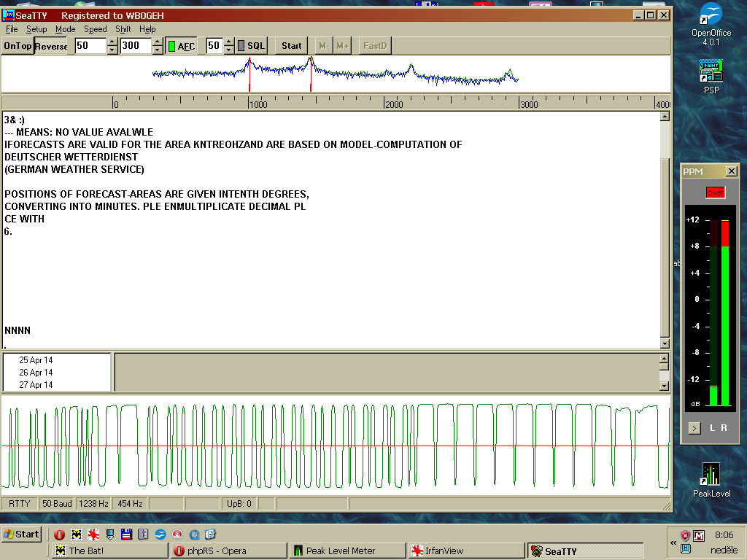Increase the baud rate with up arrow

[112, 42]
